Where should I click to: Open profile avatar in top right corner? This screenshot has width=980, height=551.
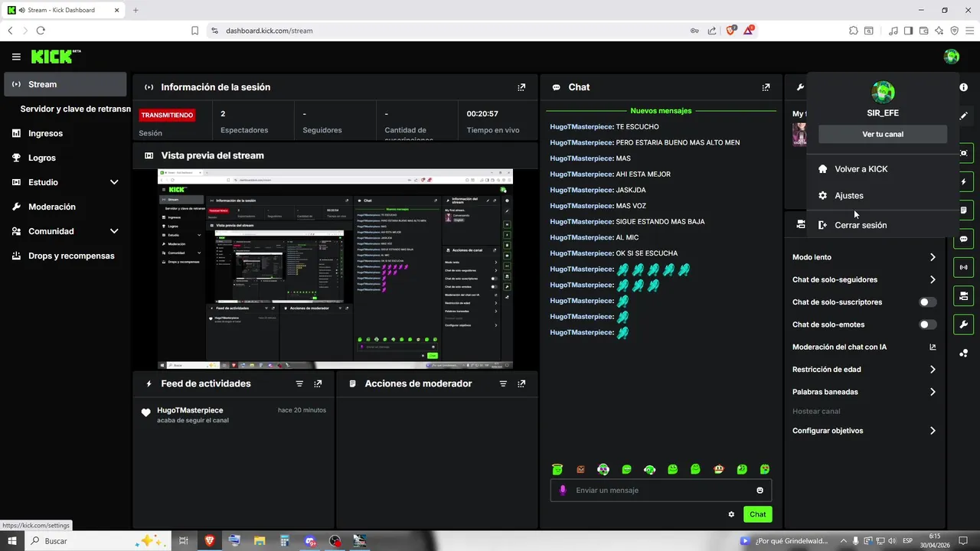(952, 57)
